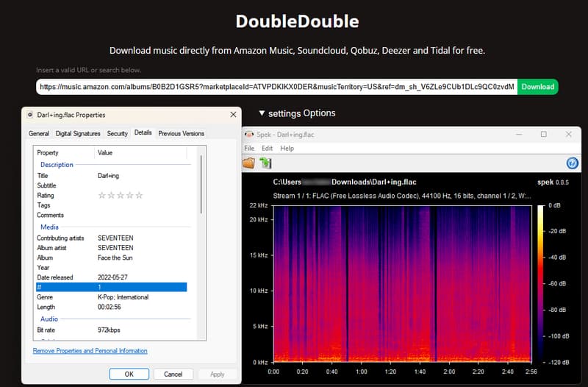Click the Amazon Music URL input field
This screenshot has height=387, width=588.
[277, 87]
